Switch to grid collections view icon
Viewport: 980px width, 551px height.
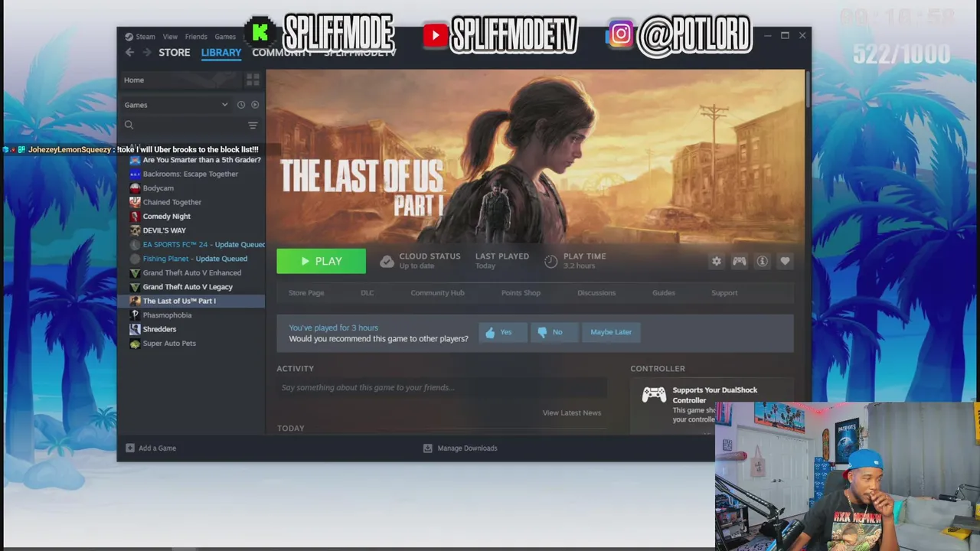pyautogui.click(x=253, y=80)
